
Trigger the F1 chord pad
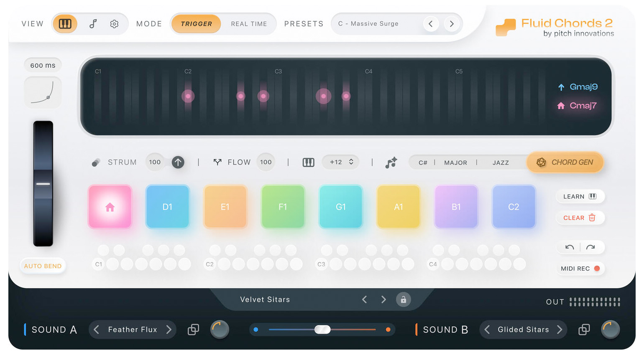283,207
